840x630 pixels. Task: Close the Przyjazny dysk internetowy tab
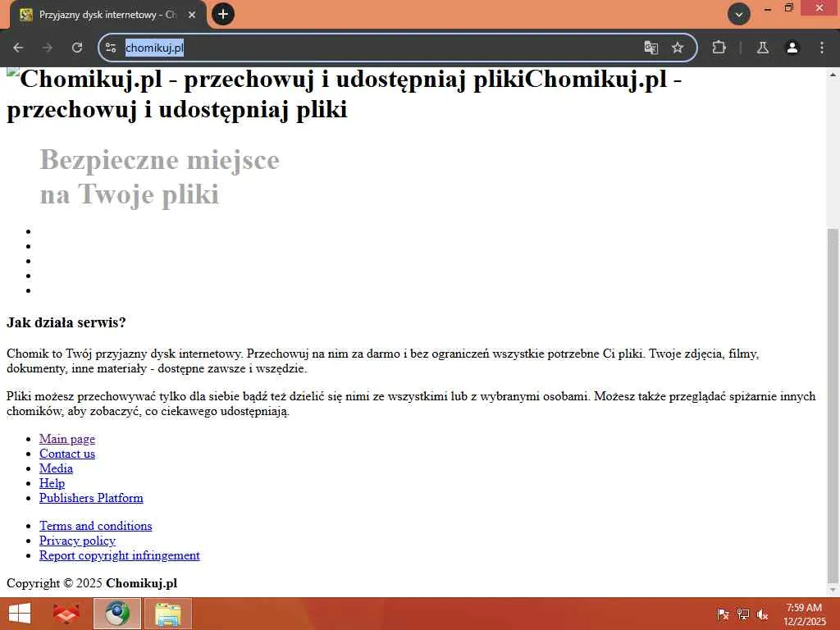point(192,15)
